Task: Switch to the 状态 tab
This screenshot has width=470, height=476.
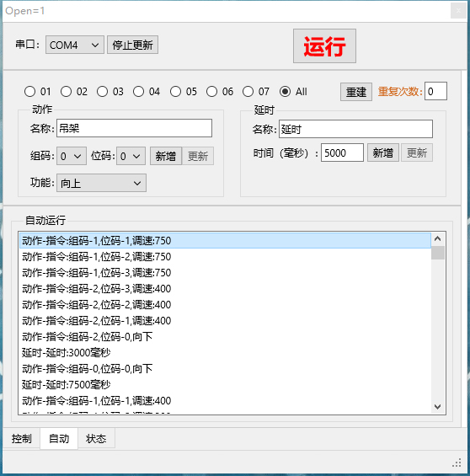Action: 96,438
